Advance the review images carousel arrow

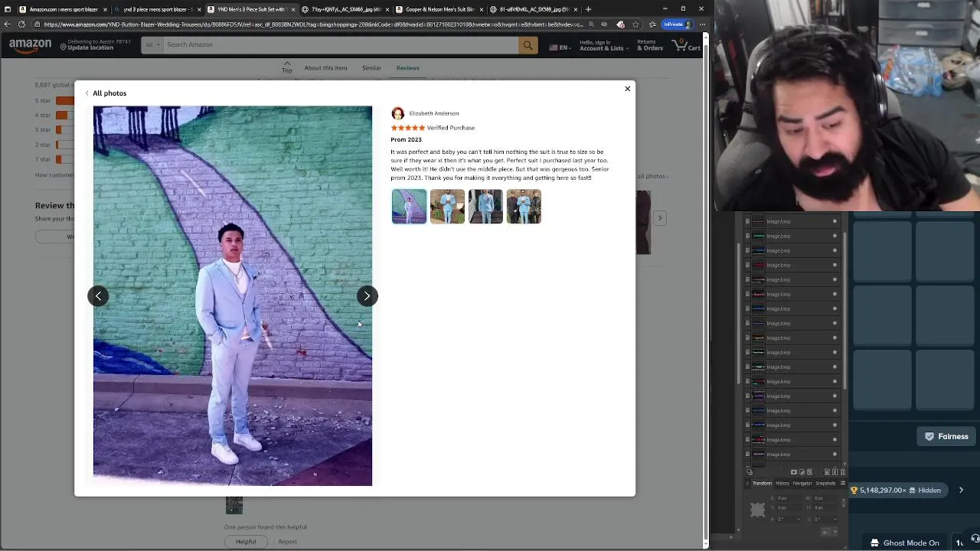(660, 218)
